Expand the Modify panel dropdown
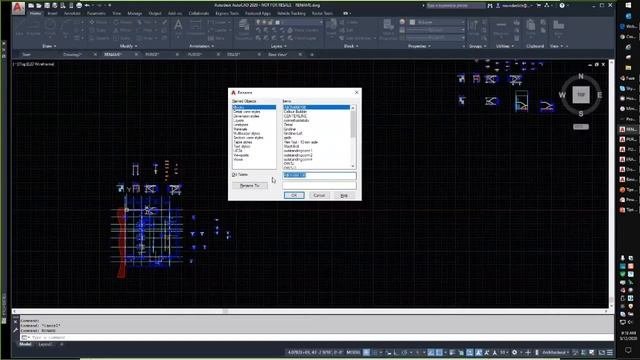Image resolution: width=640 pixels, height=360 pixels. (129, 46)
